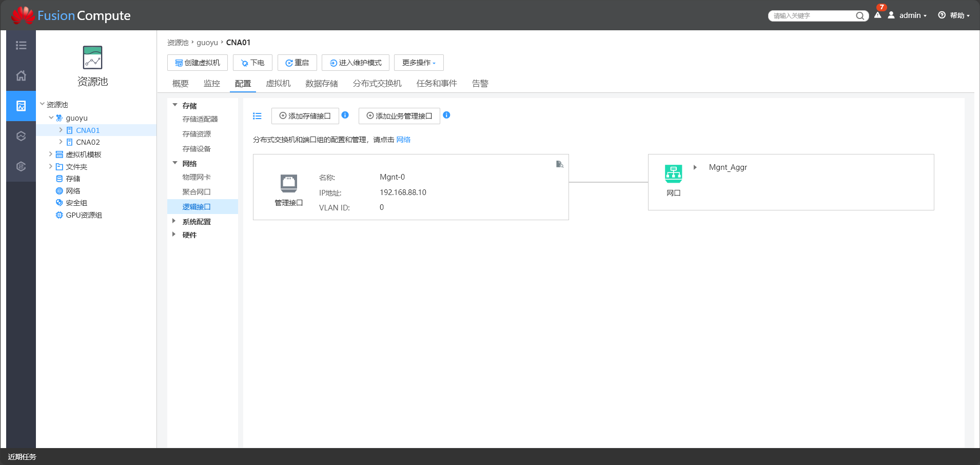Click info icon next to 添加业务管理接口

coord(446,115)
